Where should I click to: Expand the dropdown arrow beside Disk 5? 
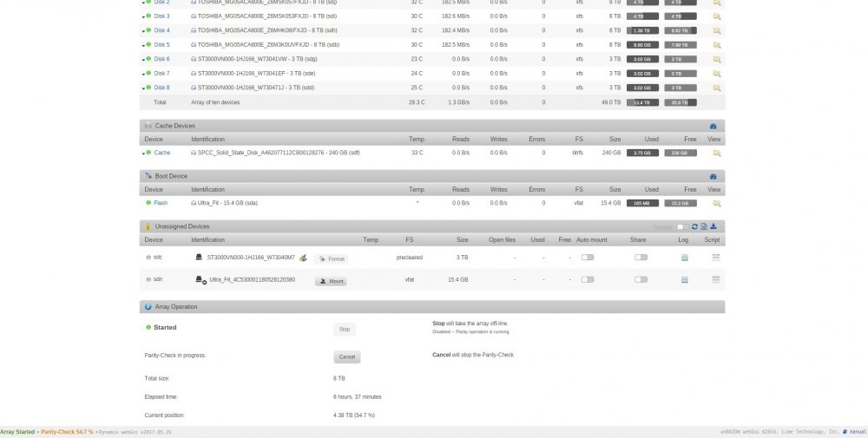pos(143,46)
